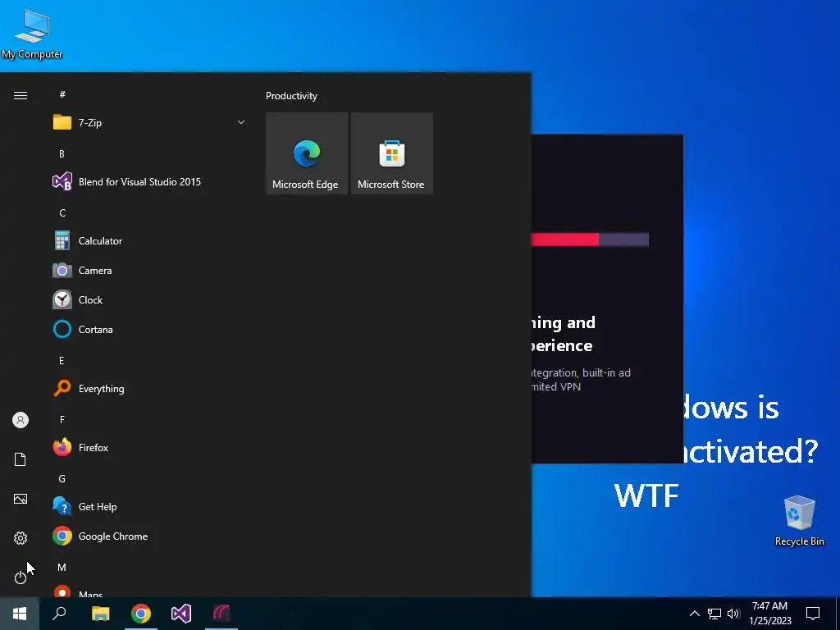Select the My Computer desktop icon
Screen dimensions: 840x630
pos(32,34)
